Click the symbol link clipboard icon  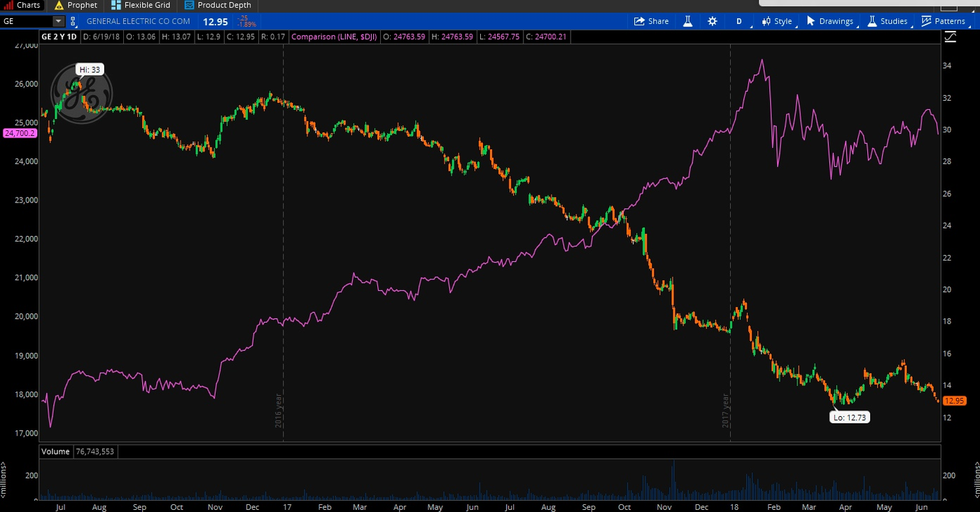(x=73, y=21)
